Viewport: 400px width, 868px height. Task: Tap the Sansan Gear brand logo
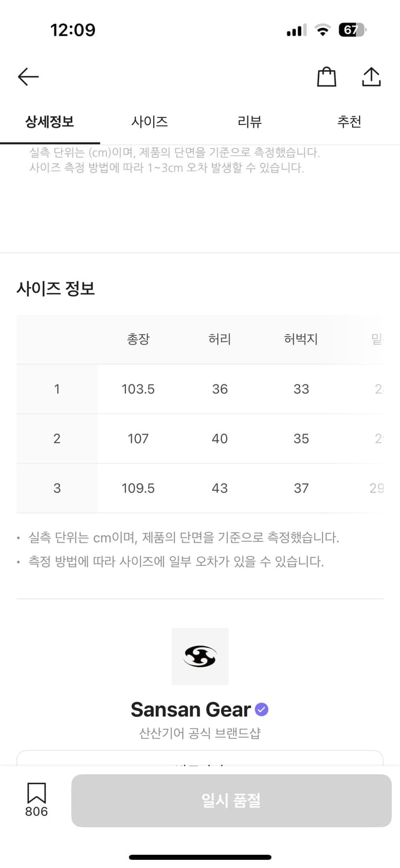tap(200, 656)
